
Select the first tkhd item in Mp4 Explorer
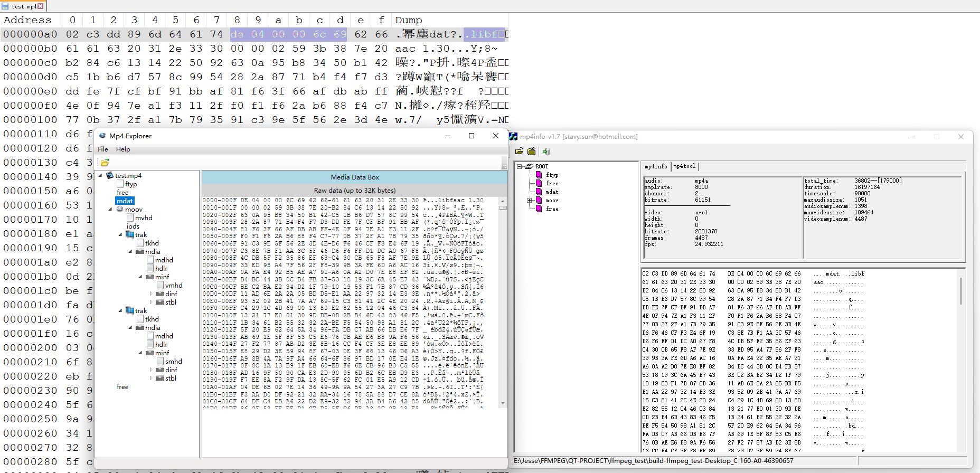tap(152, 243)
